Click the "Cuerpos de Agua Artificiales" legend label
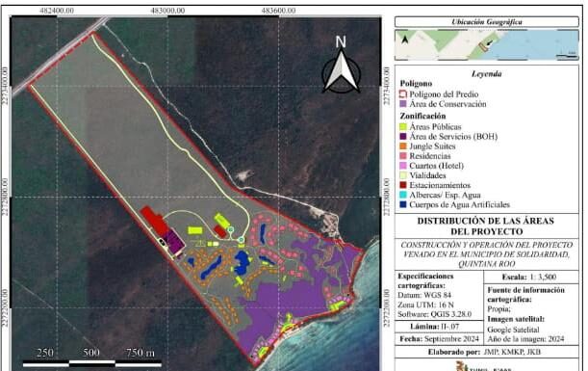588x371 pixels. tap(459, 204)
